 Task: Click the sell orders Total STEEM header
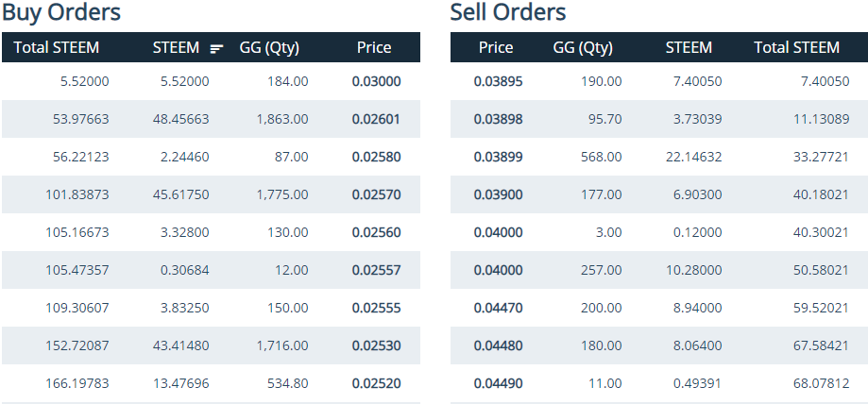pyautogui.click(x=796, y=48)
